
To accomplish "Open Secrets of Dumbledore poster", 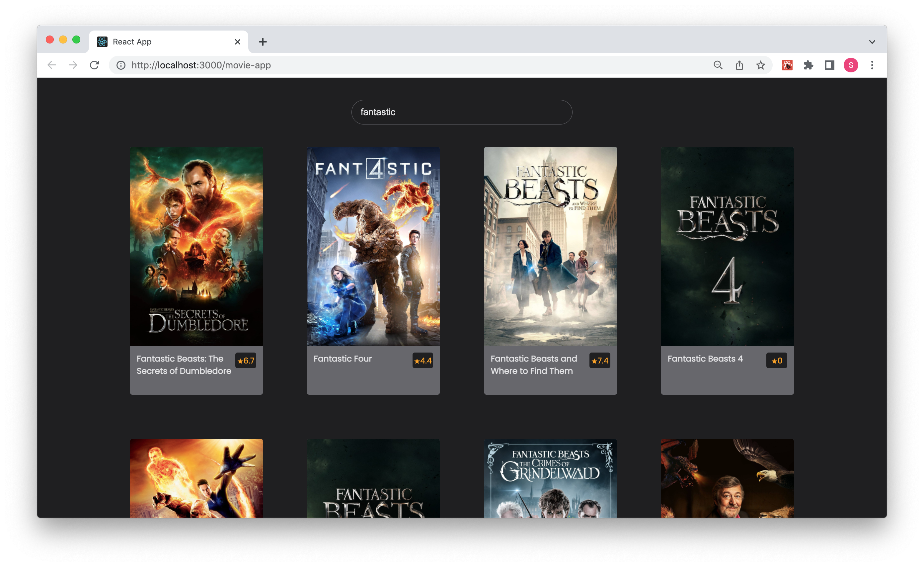I will [x=196, y=246].
